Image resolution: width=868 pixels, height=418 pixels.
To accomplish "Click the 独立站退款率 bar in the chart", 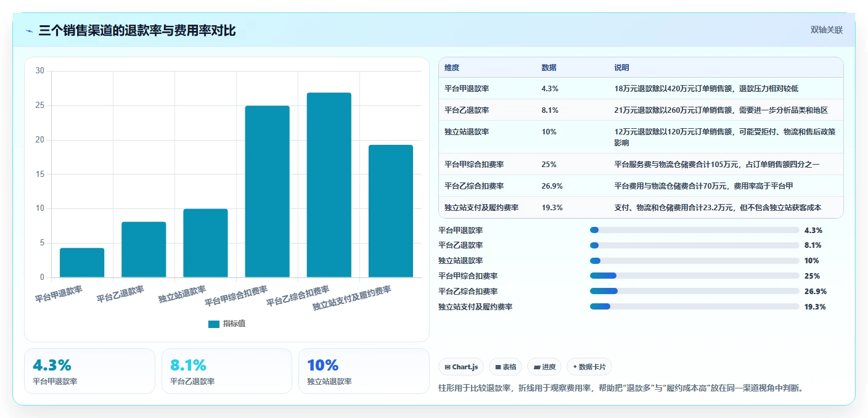I will point(205,243).
